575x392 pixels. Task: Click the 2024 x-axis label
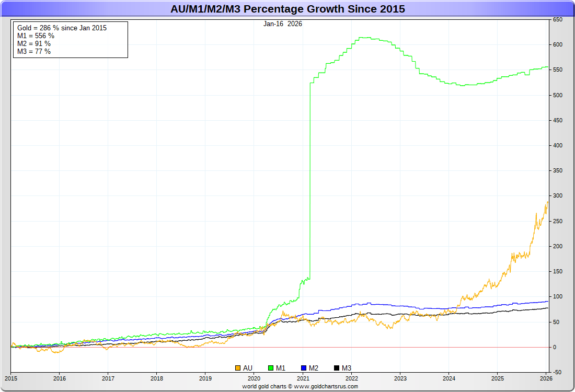[x=449, y=378]
